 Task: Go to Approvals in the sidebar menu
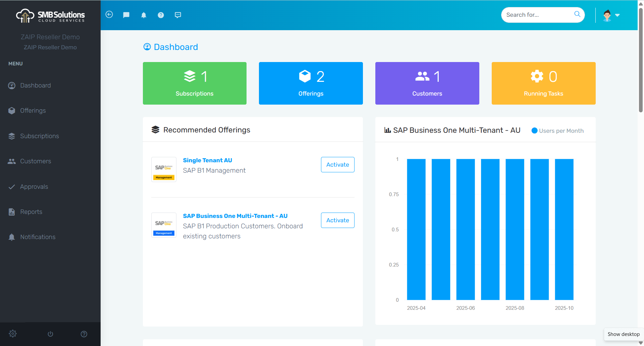coord(34,187)
